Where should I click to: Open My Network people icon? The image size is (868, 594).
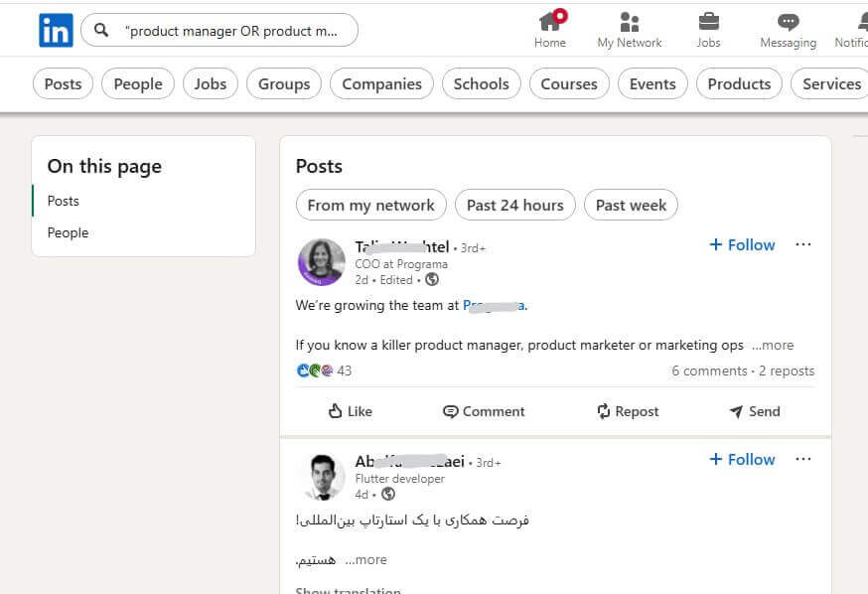[630, 22]
